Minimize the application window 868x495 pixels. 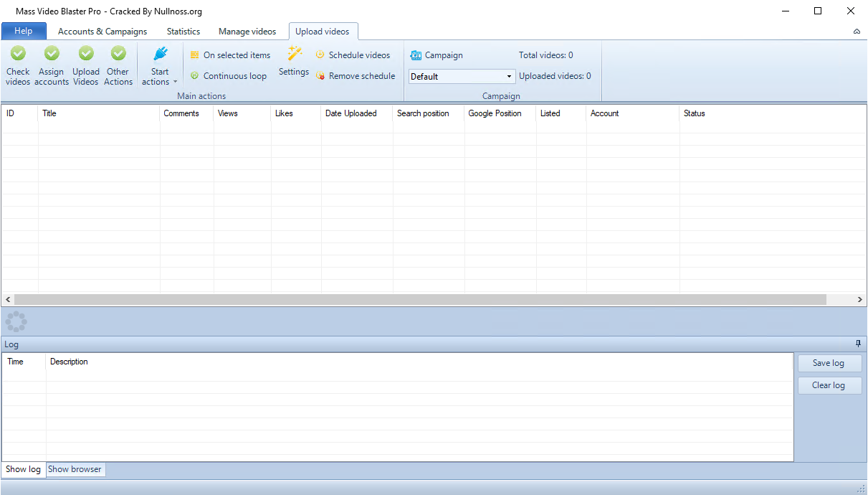click(785, 11)
